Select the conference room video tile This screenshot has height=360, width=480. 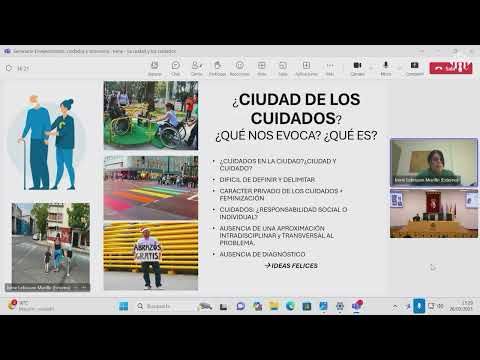tap(434, 214)
